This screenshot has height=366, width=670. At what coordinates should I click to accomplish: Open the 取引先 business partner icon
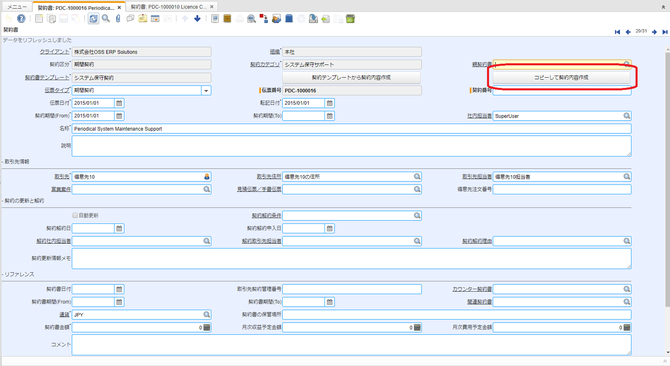(207, 176)
